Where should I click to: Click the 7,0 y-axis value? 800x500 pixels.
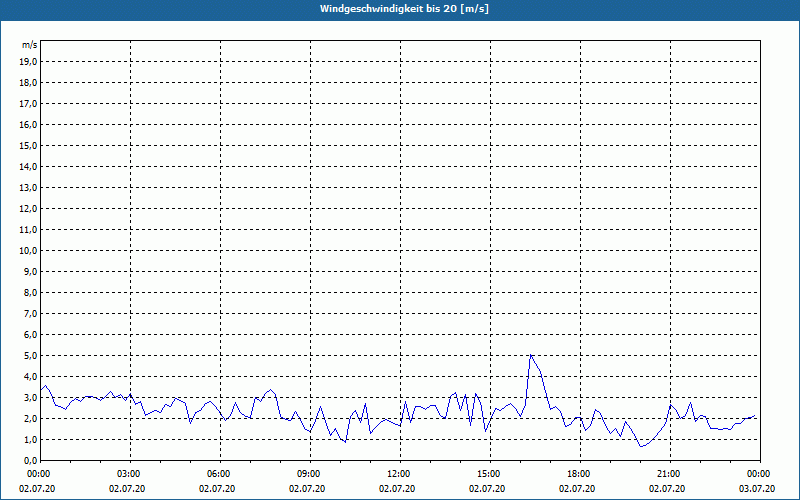coord(30,313)
